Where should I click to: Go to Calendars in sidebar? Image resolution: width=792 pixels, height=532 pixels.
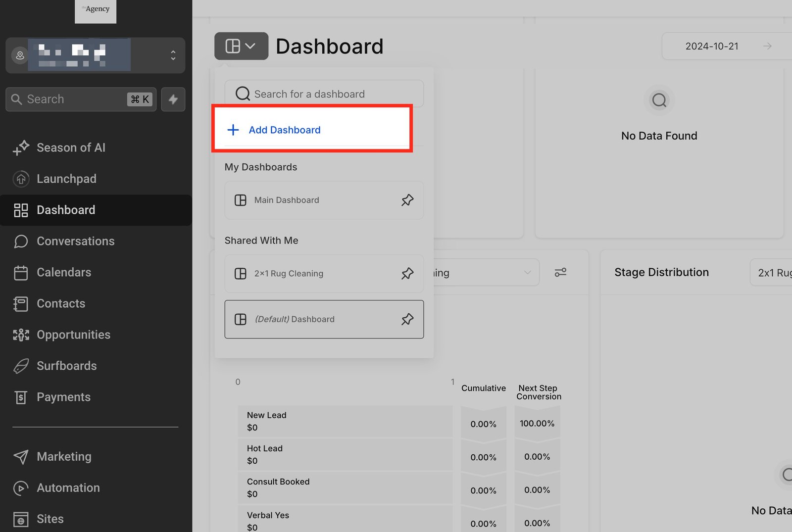[x=64, y=272]
